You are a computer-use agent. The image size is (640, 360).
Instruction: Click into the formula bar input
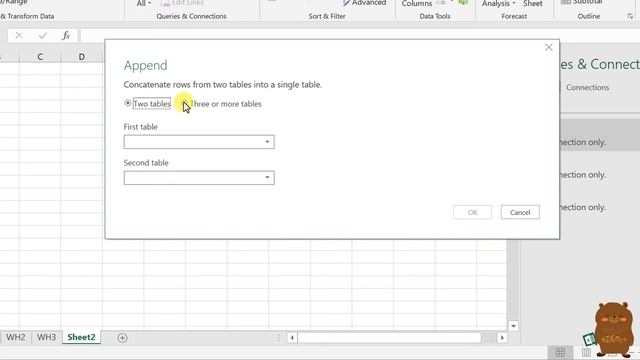359,36
